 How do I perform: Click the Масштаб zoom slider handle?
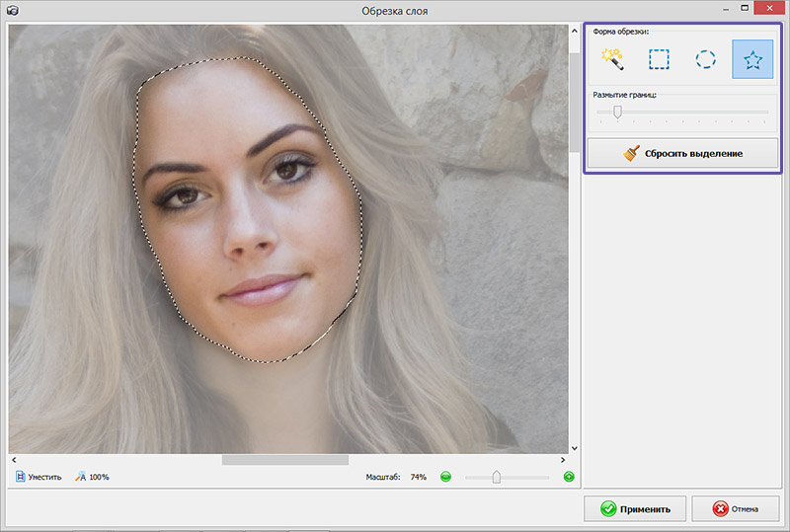[x=497, y=477]
